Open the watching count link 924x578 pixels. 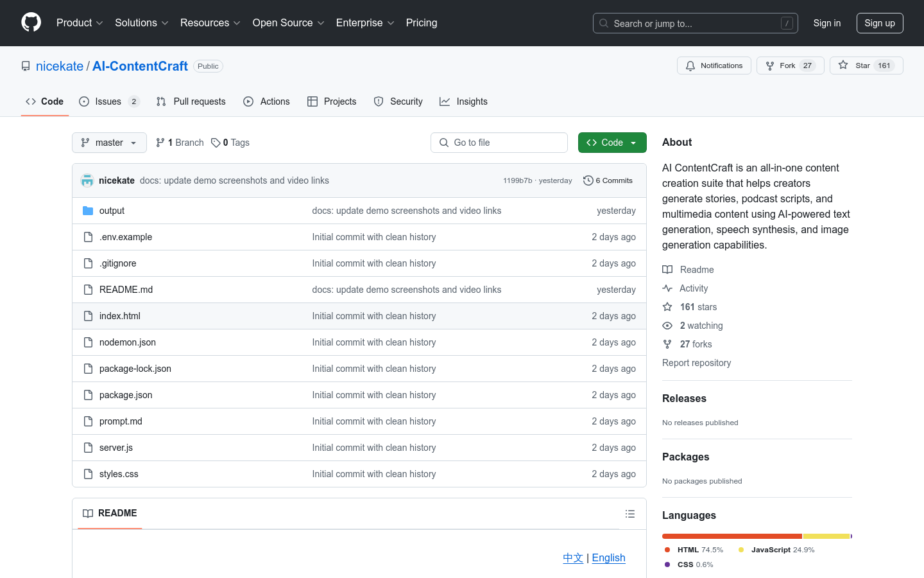tap(701, 326)
